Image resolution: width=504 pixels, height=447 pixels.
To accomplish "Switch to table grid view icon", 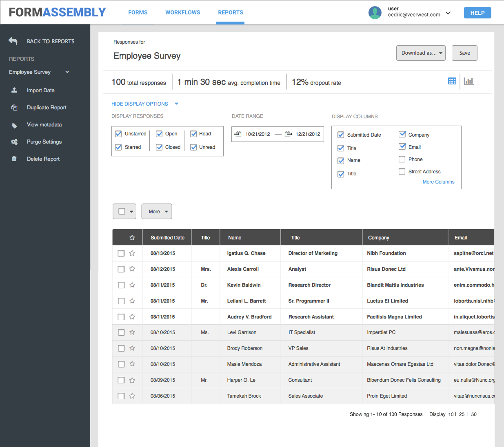I will point(452,81).
